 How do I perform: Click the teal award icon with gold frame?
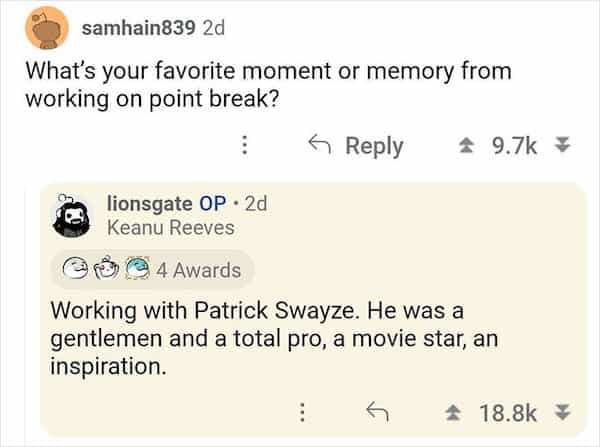[x=138, y=270]
